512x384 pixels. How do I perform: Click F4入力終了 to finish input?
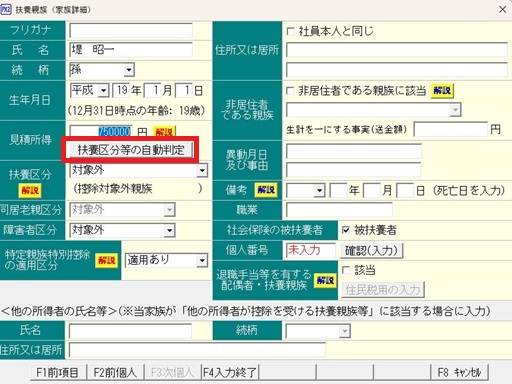tap(230, 372)
